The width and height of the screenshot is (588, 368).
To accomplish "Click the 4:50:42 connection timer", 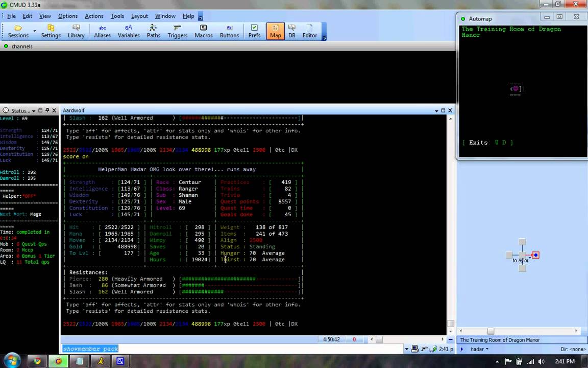I will coord(331,339).
